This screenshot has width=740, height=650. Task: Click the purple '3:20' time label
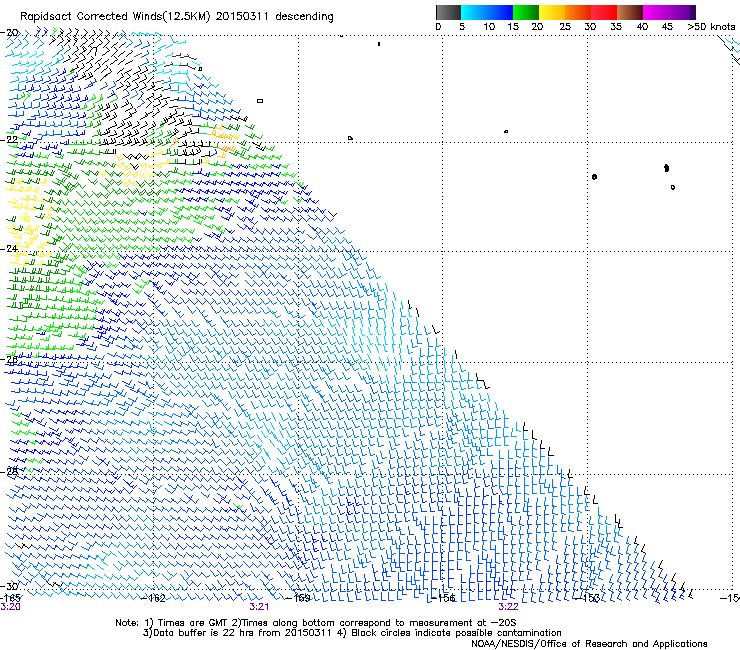click(x=10, y=607)
